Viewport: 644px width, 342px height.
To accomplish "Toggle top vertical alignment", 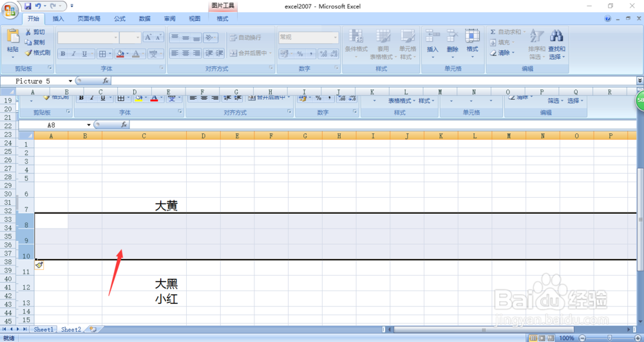I will click(175, 37).
